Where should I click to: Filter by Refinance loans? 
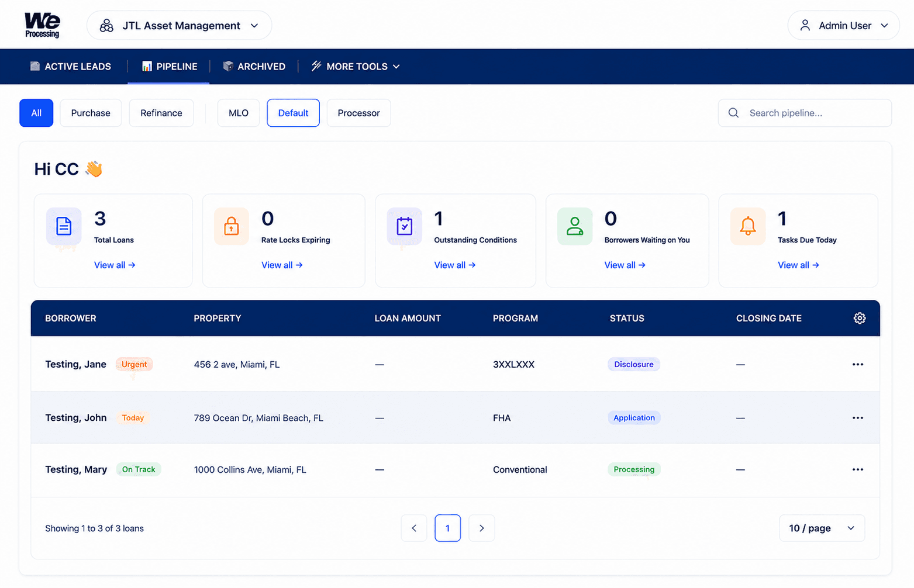[161, 113]
